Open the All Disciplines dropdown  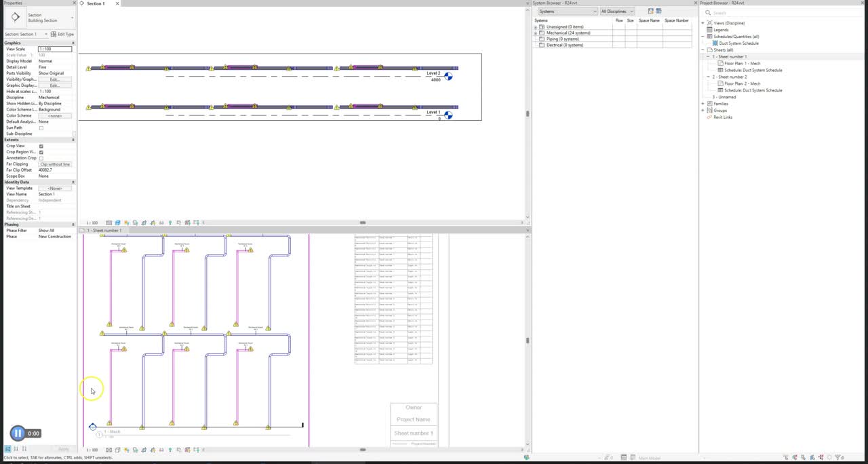616,12
